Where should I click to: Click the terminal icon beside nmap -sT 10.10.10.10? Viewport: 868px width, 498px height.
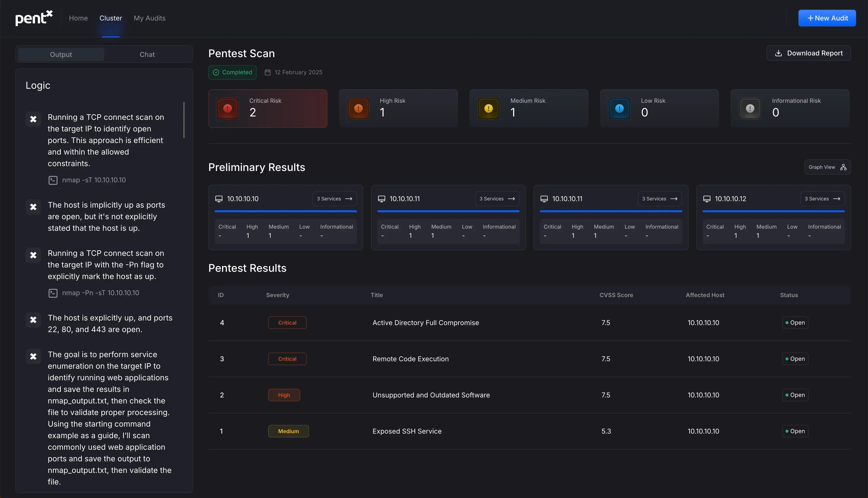coord(53,180)
